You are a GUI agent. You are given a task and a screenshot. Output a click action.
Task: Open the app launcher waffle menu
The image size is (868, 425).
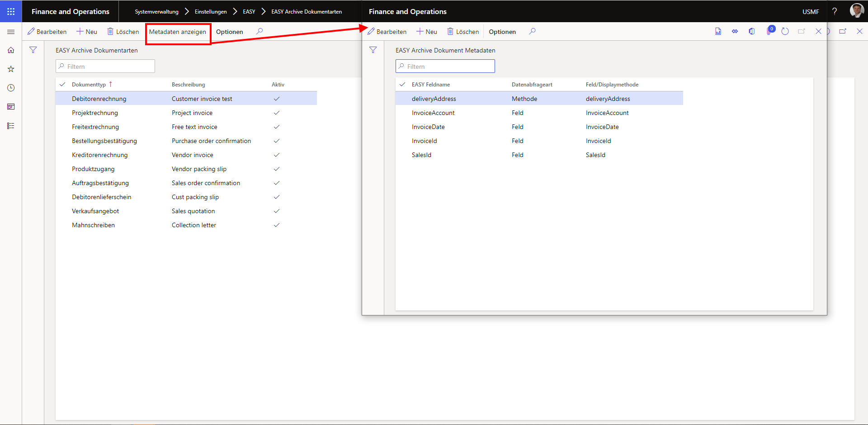pyautogui.click(x=11, y=11)
